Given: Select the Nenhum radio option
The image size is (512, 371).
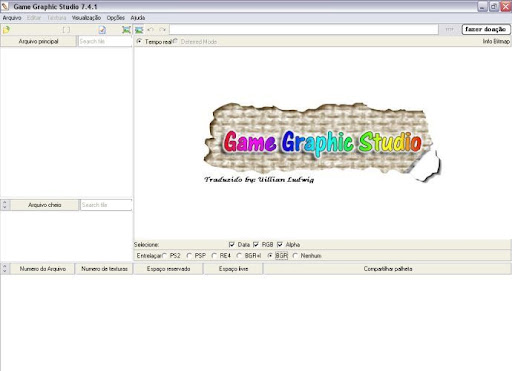Looking at the screenshot, I should pyautogui.click(x=295, y=256).
